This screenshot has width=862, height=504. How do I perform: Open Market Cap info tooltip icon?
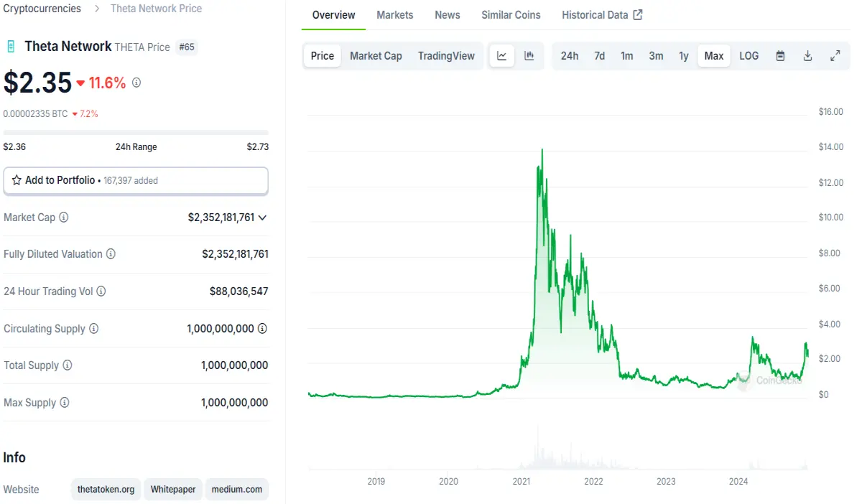coord(64,217)
